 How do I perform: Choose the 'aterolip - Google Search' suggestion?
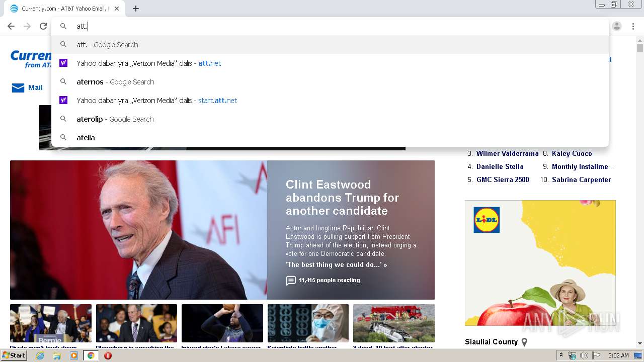click(x=330, y=119)
